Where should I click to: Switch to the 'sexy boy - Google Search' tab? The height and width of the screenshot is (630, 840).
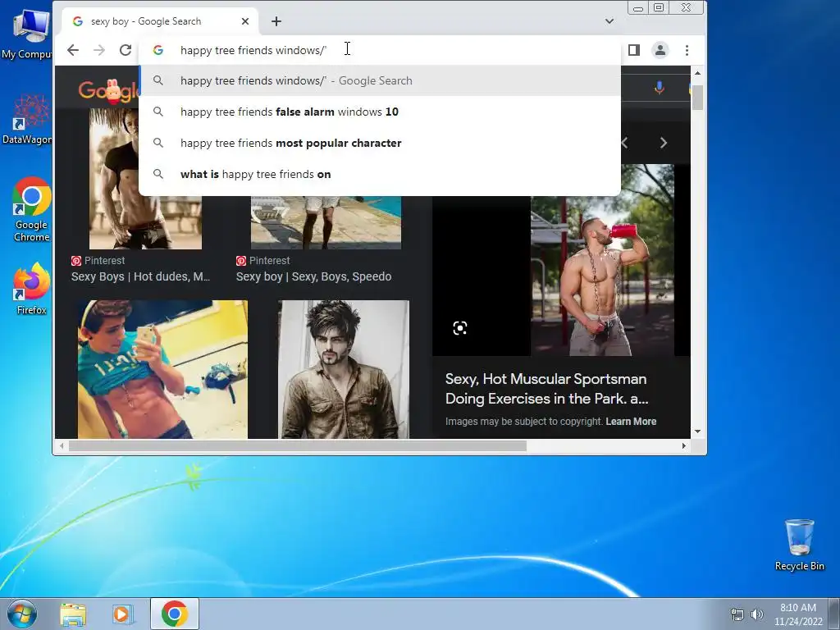pos(160,21)
